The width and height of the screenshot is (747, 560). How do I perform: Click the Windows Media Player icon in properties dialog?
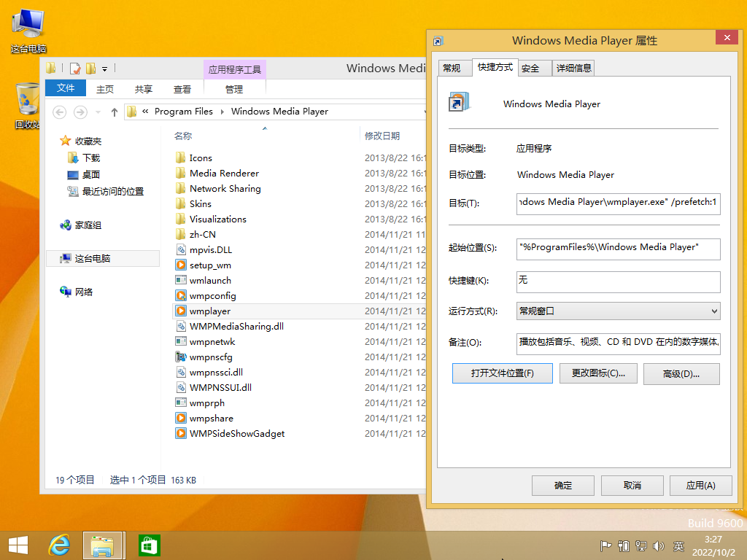tap(458, 104)
